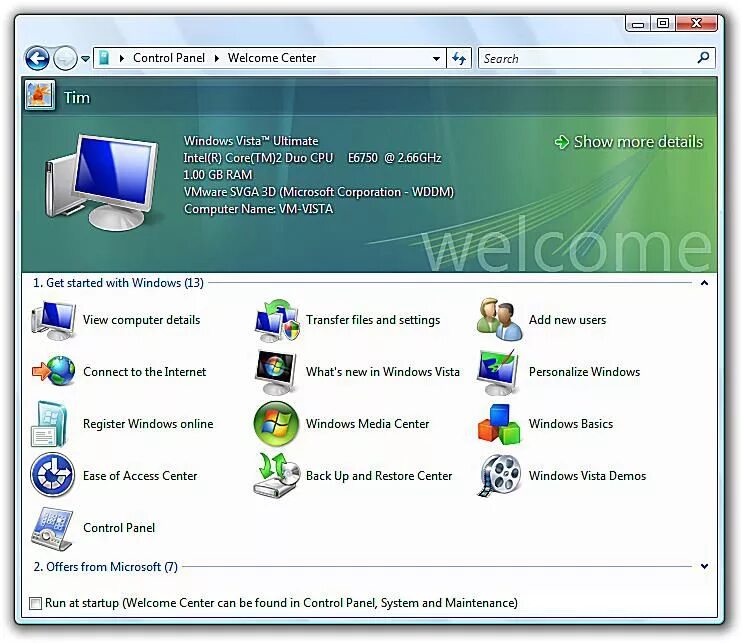Image resolution: width=743 pixels, height=643 pixels.
Task: Select Welcome Center in the address breadcrumb
Action: click(272, 58)
